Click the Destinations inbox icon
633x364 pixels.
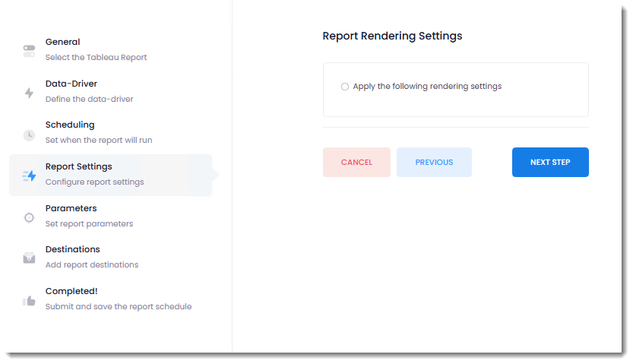coord(29,258)
